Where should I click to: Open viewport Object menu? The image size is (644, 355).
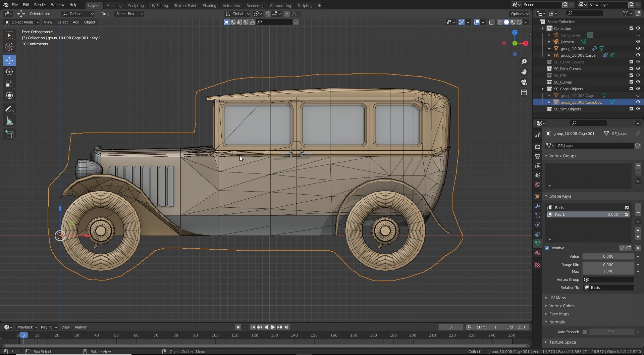point(90,22)
